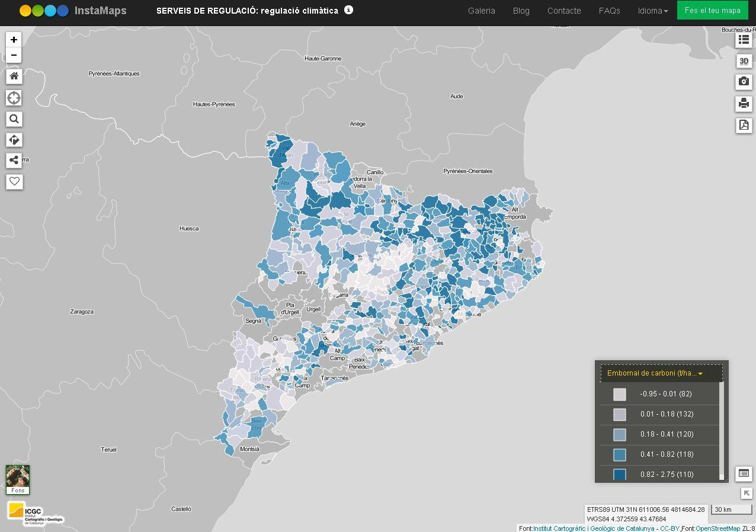Open the map search tool

[14, 119]
